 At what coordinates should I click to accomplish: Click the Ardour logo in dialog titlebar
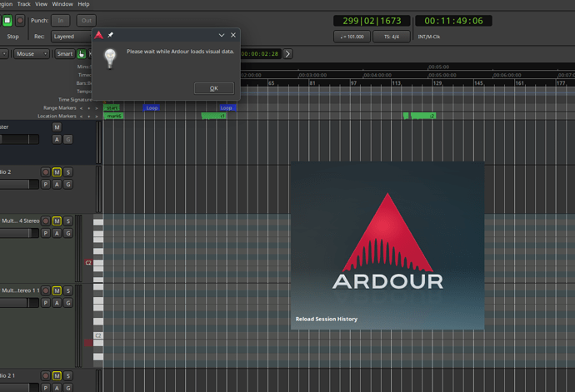coord(98,35)
